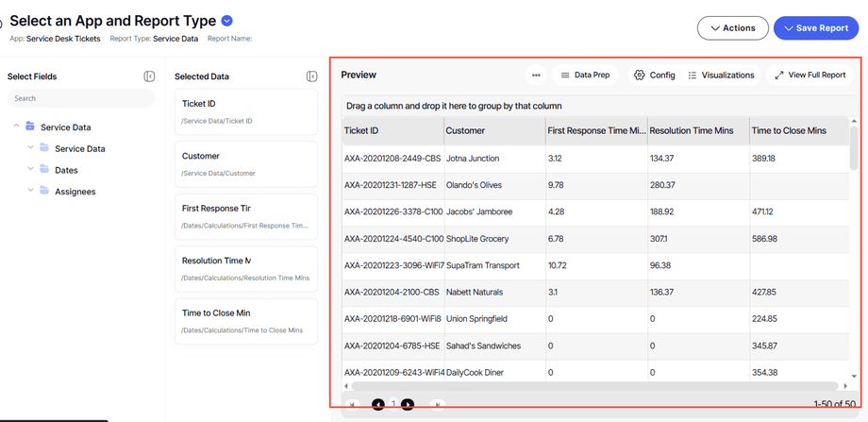Click the horizontal scrollbar thumb in the preview table

594,386
